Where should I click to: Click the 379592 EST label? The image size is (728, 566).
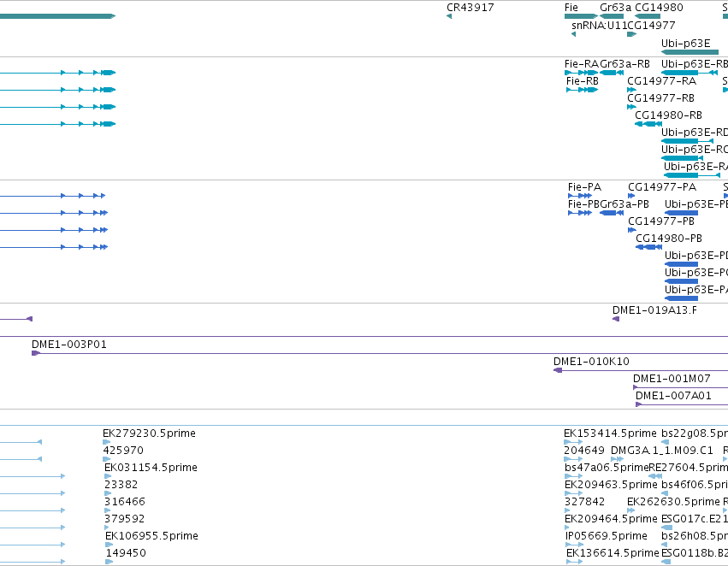coord(124,519)
